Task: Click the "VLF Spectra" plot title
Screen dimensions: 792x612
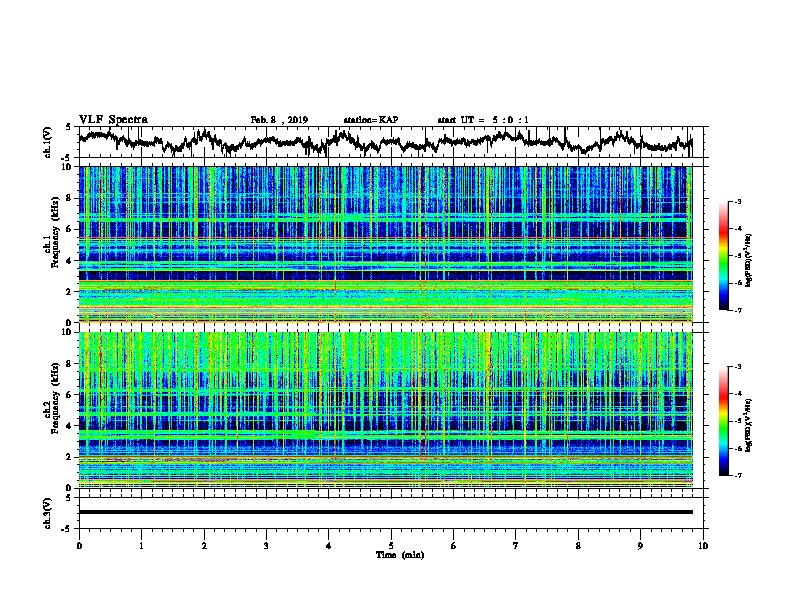Action: [113, 120]
